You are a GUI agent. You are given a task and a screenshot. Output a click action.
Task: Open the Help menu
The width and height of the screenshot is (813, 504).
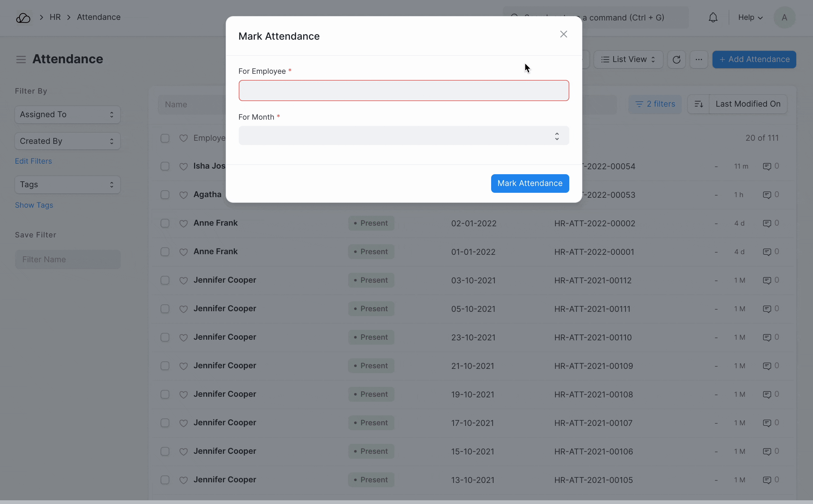[x=750, y=17]
